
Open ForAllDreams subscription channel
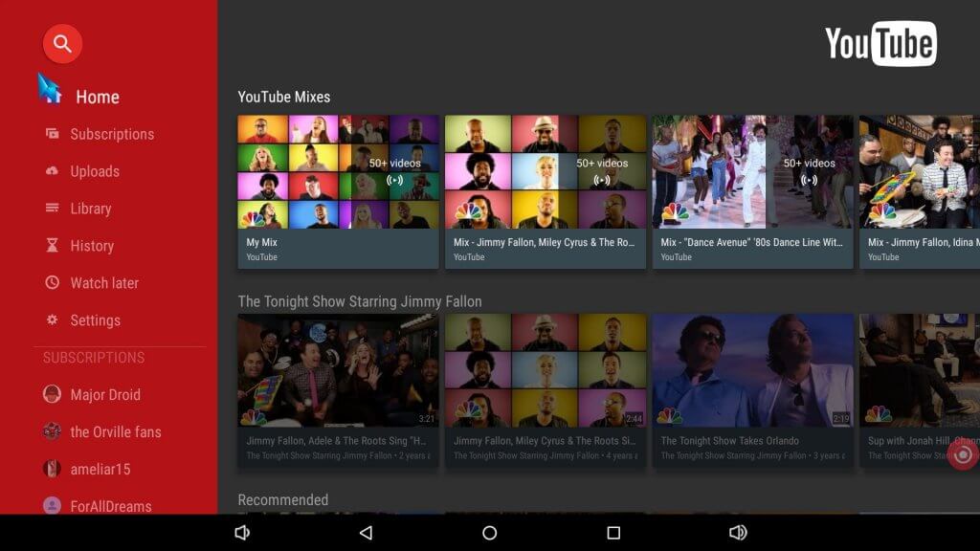click(x=110, y=506)
